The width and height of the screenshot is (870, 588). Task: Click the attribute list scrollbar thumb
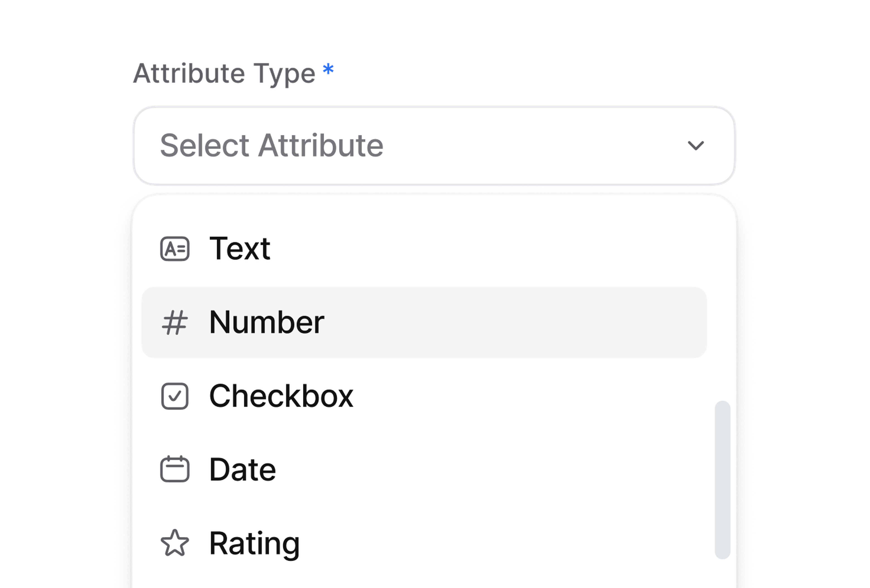click(722, 480)
